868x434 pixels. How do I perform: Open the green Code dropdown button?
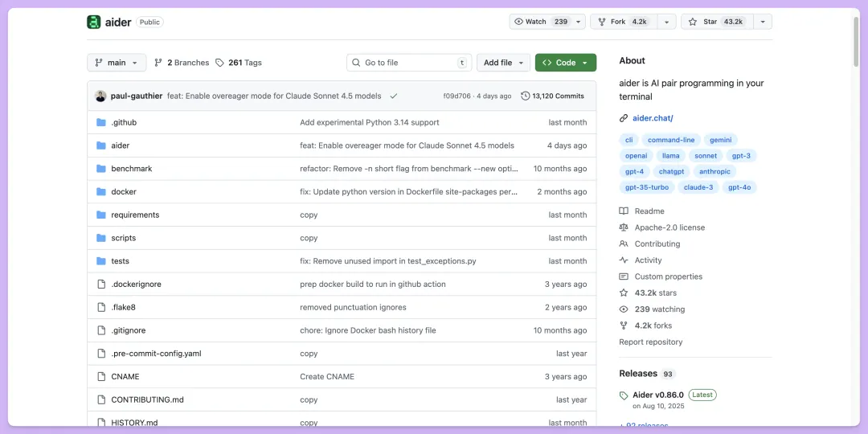[566, 63]
